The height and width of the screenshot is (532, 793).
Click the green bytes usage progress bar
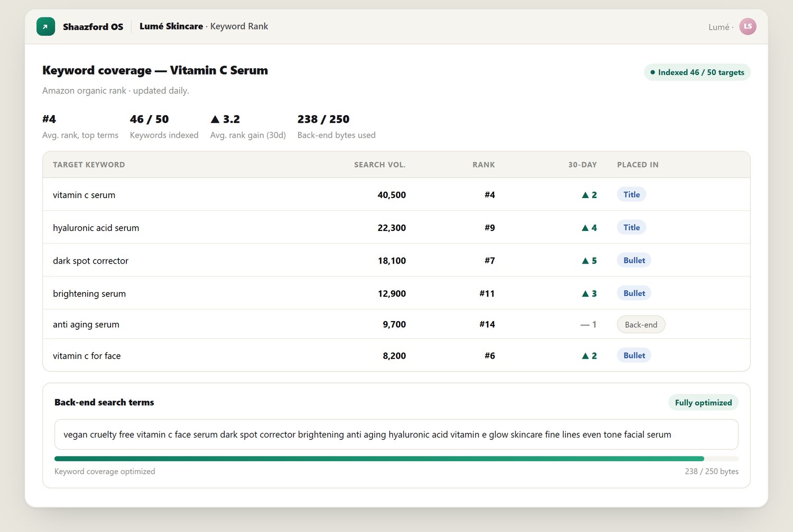(396, 459)
